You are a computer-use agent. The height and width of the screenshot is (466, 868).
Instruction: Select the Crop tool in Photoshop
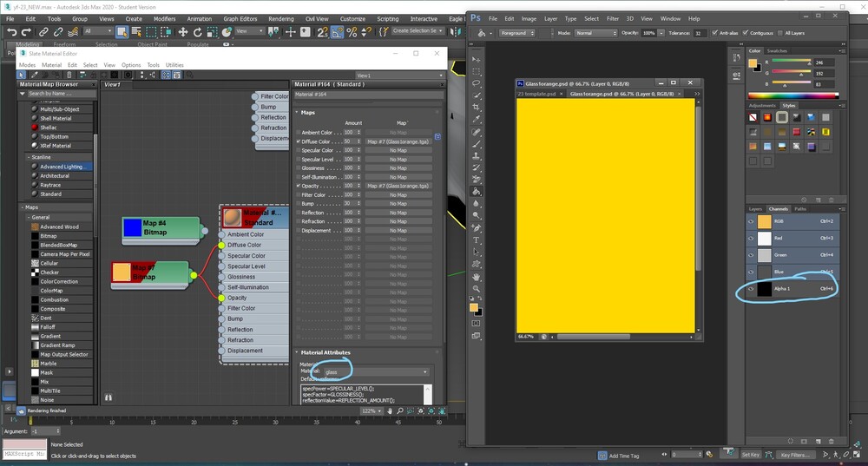click(x=477, y=108)
